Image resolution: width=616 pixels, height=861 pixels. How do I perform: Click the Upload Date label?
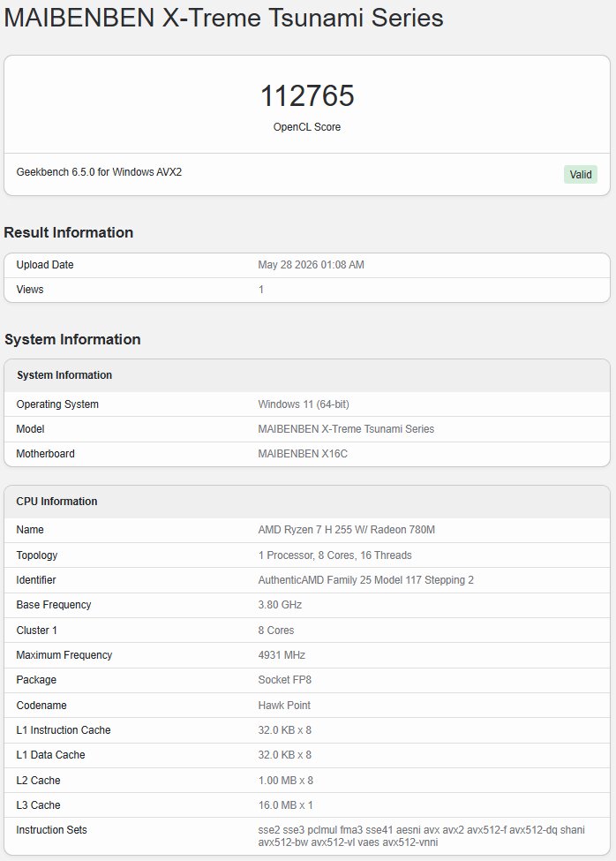coord(45,265)
